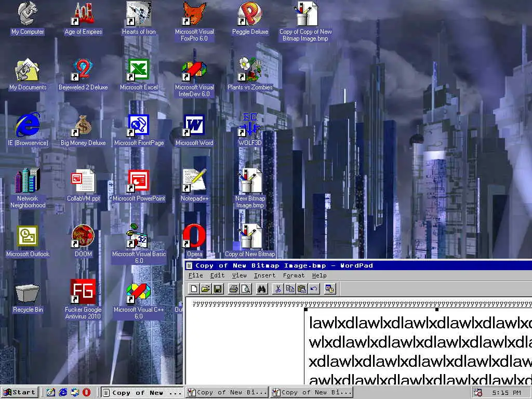Click the Outlook Express quick launch icon
Screen dimensions: 532x399
coord(75,393)
